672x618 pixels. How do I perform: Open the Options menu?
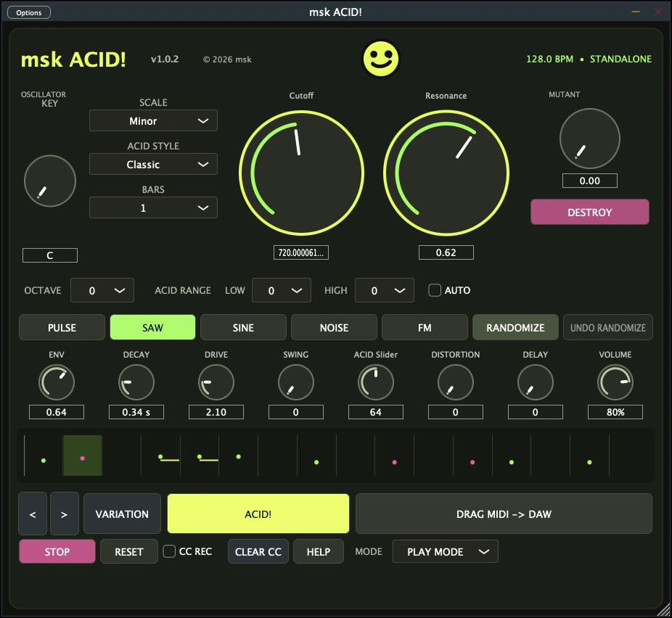pyautogui.click(x=29, y=12)
